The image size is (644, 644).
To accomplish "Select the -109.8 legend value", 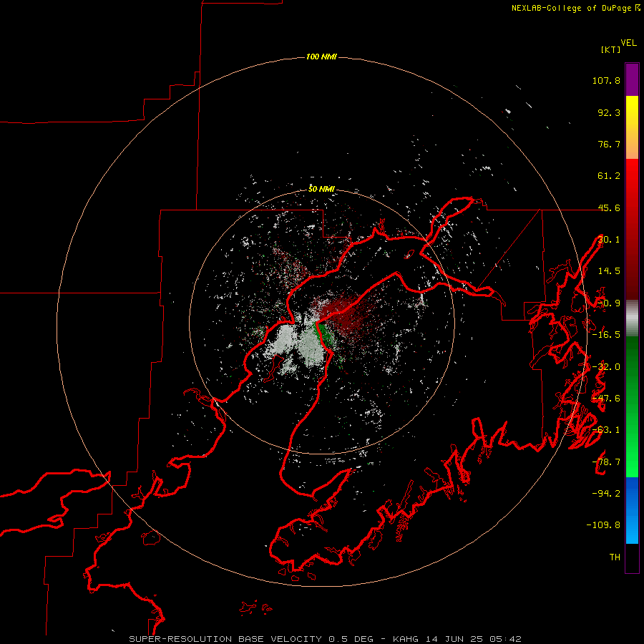I will point(603,525).
